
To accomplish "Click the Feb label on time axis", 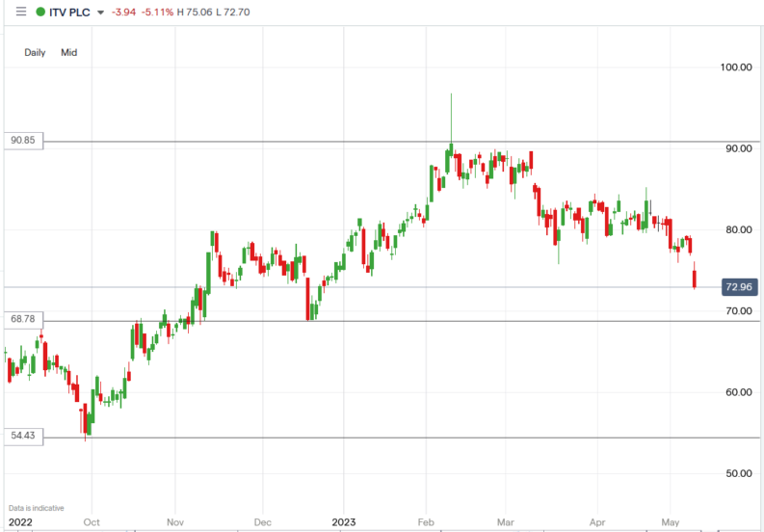I will point(427,522).
